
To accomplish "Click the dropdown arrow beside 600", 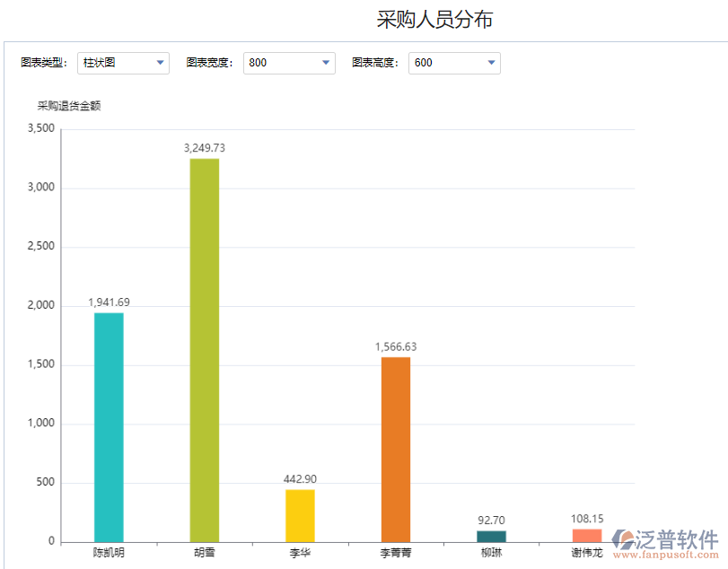I will (x=490, y=63).
